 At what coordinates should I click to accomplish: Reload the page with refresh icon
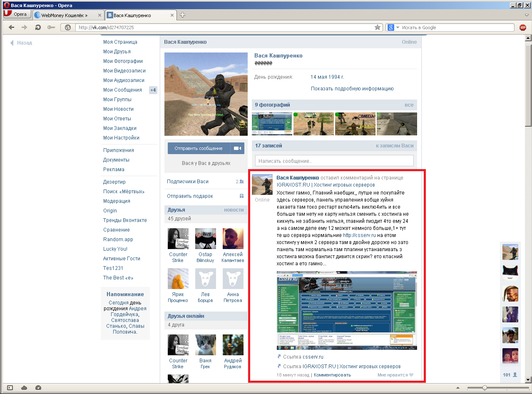[38, 27]
